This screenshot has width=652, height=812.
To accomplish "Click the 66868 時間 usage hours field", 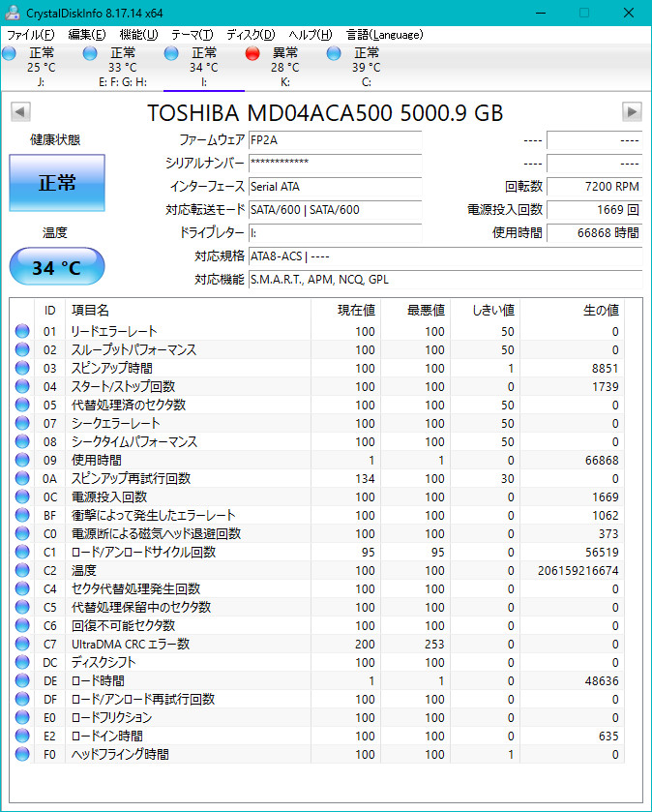I will (595, 233).
